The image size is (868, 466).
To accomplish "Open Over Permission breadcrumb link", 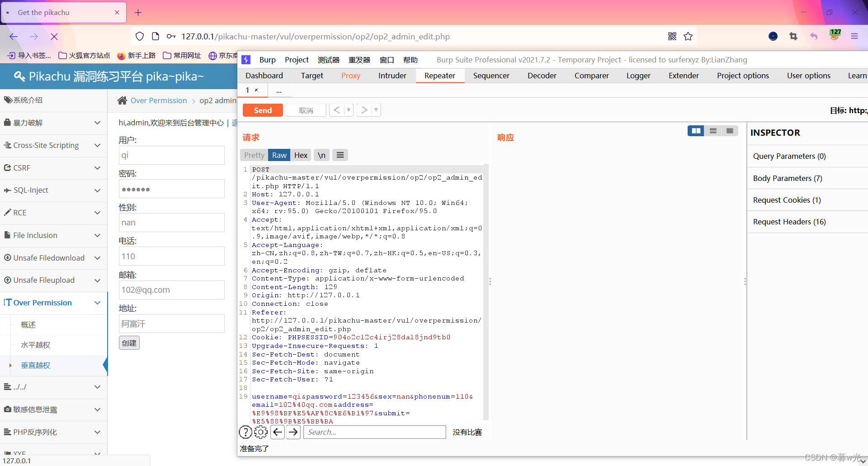I will (x=159, y=100).
